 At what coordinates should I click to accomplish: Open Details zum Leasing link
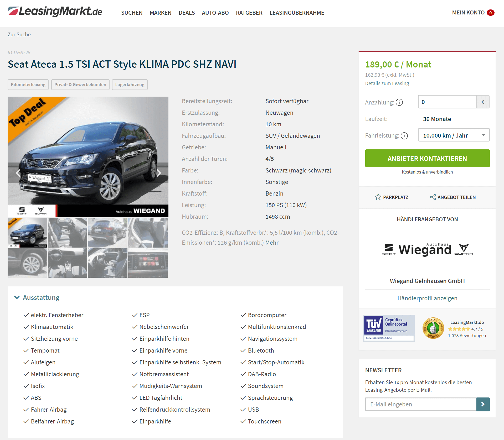click(387, 83)
